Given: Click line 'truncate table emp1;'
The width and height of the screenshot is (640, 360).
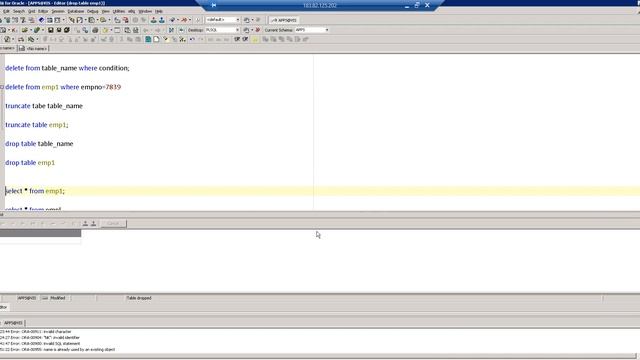Looking at the screenshot, I should [37, 125].
